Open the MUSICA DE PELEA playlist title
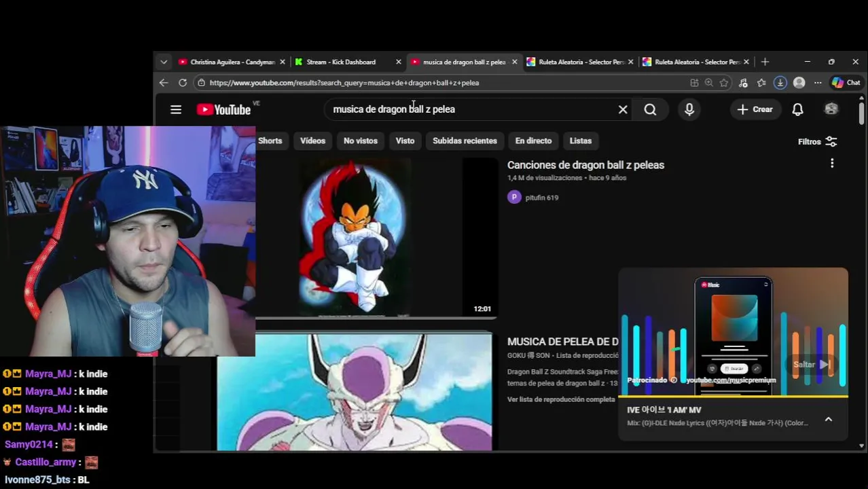The width and height of the screenshot is (868, 489). coord(562,342)
